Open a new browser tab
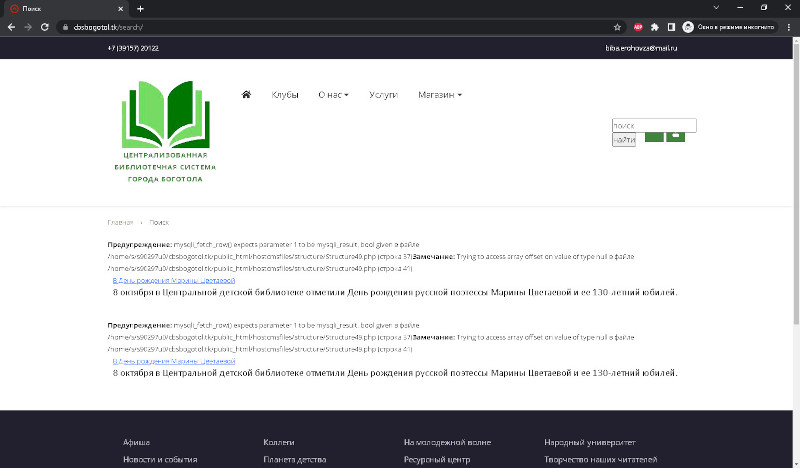Image resolution: width=800 pixels, height=468 pixels. click(x=140, y=9)
